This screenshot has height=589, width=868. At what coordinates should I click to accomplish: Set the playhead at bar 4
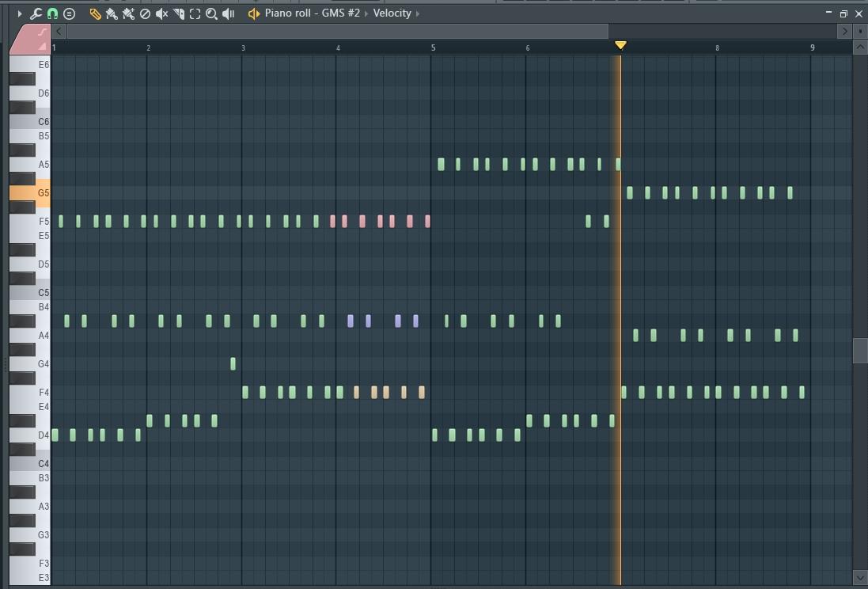(337, 47)
